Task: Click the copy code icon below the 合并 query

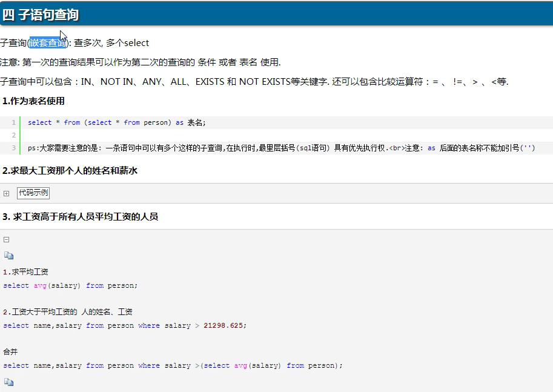Action: (x=9, y=382)
